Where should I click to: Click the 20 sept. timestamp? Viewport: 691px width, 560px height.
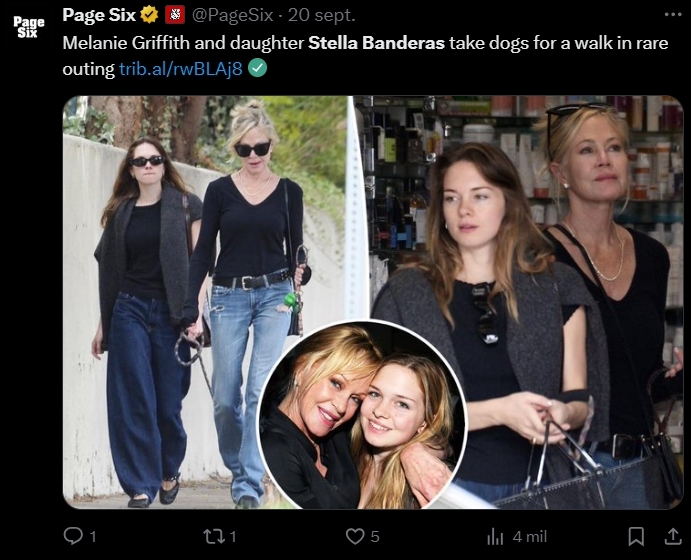point(321,15)
